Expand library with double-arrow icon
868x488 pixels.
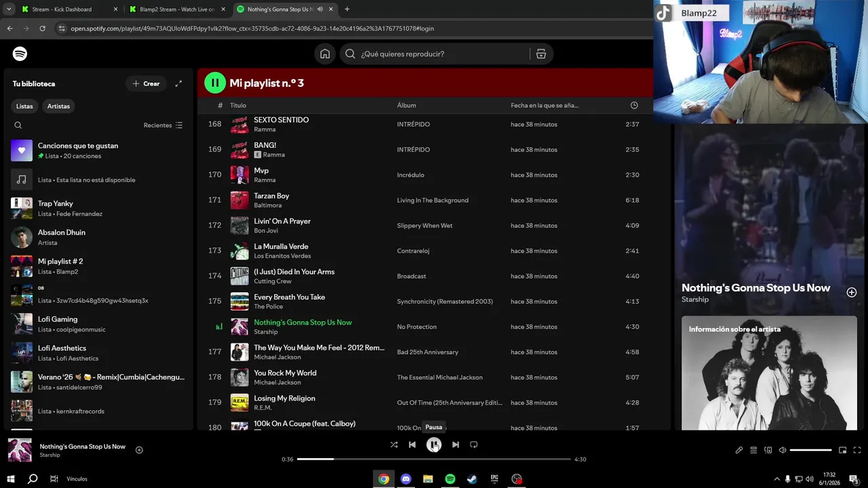point(178,83)
